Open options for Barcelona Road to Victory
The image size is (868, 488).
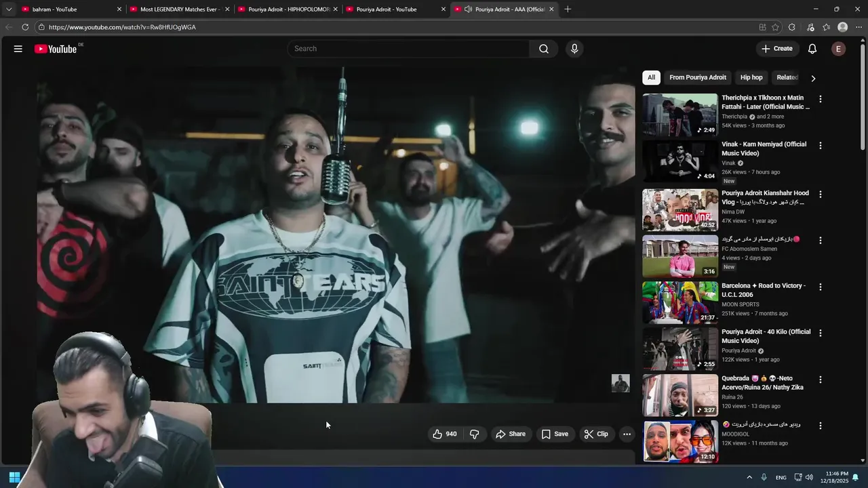click(820, 287)
